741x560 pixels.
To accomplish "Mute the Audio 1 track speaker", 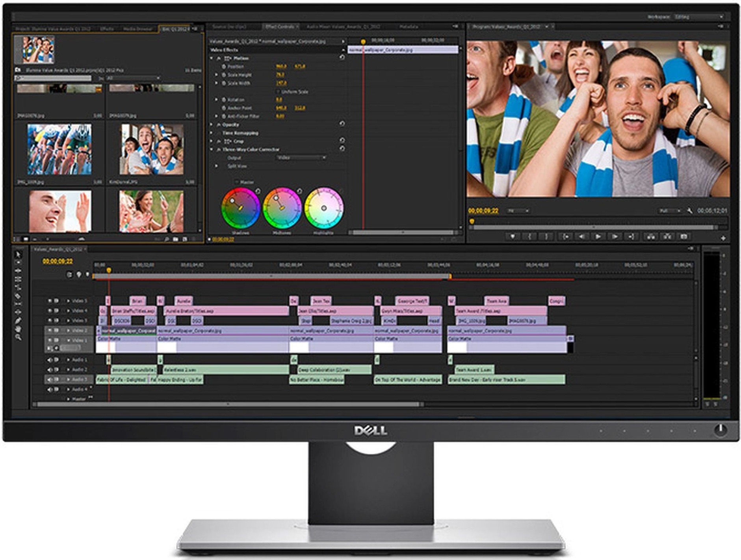I will point(50,360).
